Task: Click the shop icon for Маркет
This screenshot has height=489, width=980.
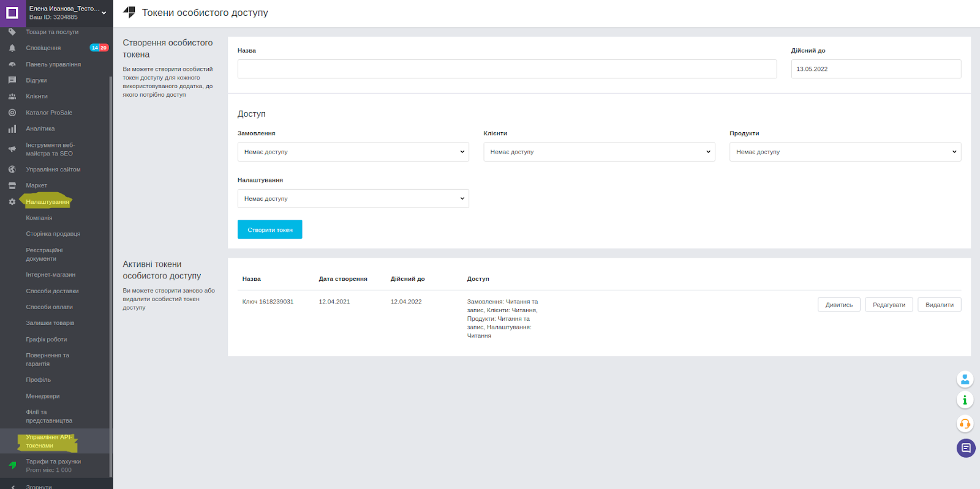Action: (12, 185)
